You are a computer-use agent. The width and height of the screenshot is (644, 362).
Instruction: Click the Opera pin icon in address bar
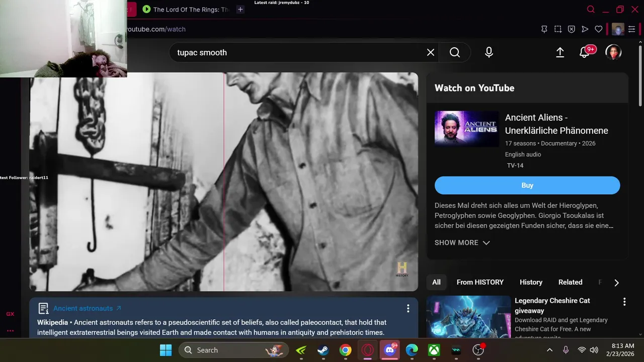pos(544,29)
